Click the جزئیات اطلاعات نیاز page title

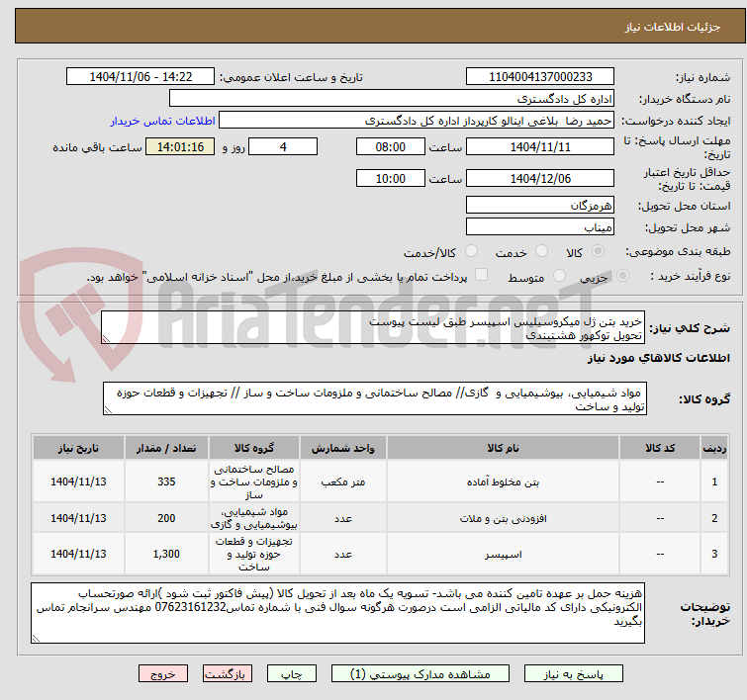[x=672, y=27]
